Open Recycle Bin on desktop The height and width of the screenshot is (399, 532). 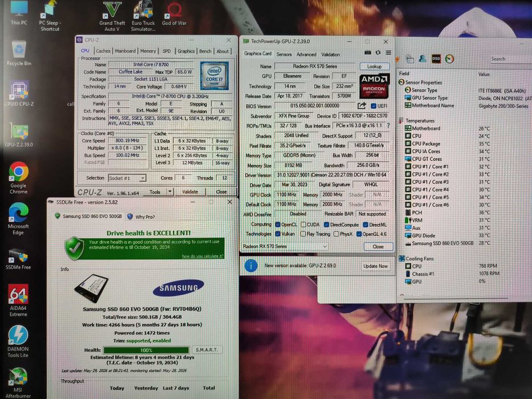(19, 53)
